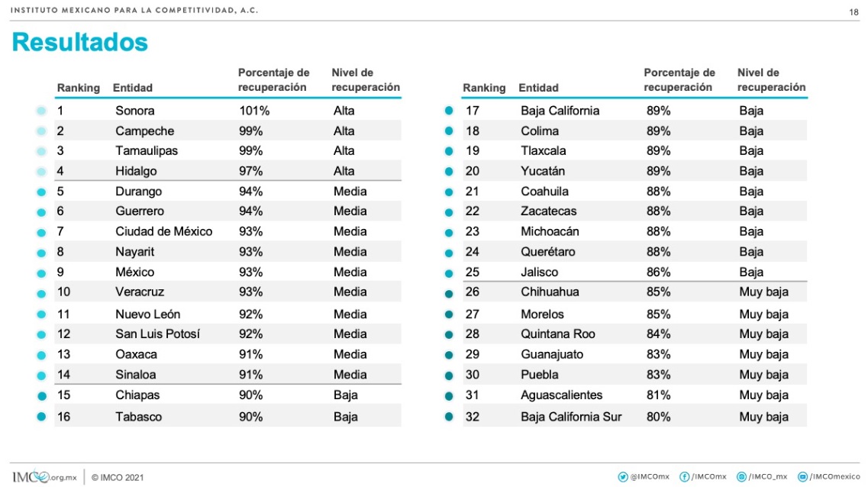This screenshot has width=868, height=487.
Task: Click the left Porcentaje de recuperación header
Action: tap(273, 80)
